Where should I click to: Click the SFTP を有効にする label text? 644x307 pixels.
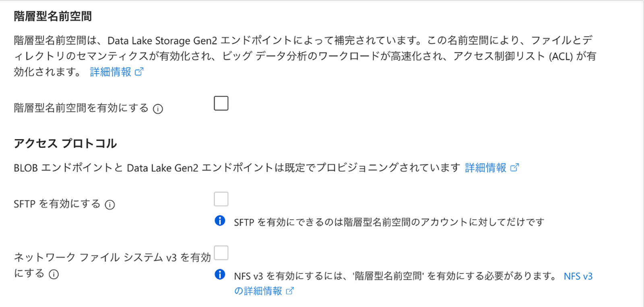click(x=57, y=204)
